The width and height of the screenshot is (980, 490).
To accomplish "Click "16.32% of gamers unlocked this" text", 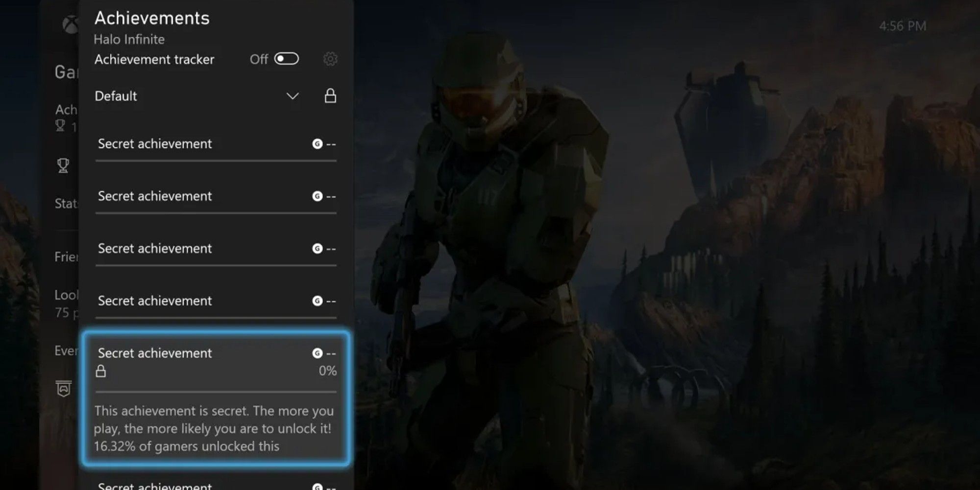I will [x=186, y=446].
